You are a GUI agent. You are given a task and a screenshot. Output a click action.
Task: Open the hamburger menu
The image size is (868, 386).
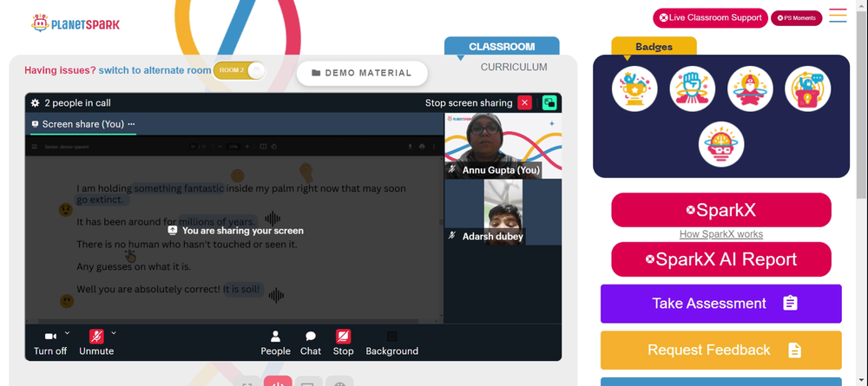(x=838, y=16)
